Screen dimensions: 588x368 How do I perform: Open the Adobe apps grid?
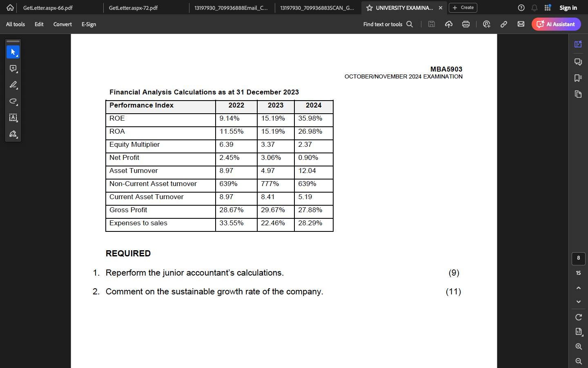548,8
